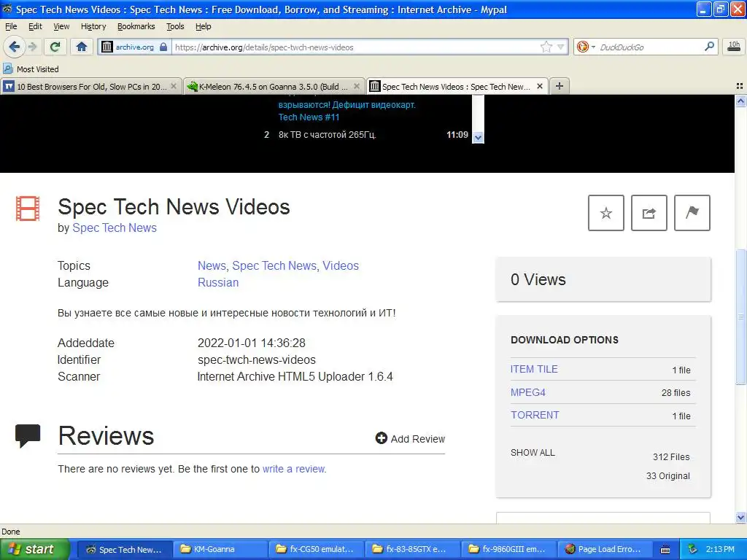
Task: Click the archive.org site identity icon
Action: click(107, 47)
